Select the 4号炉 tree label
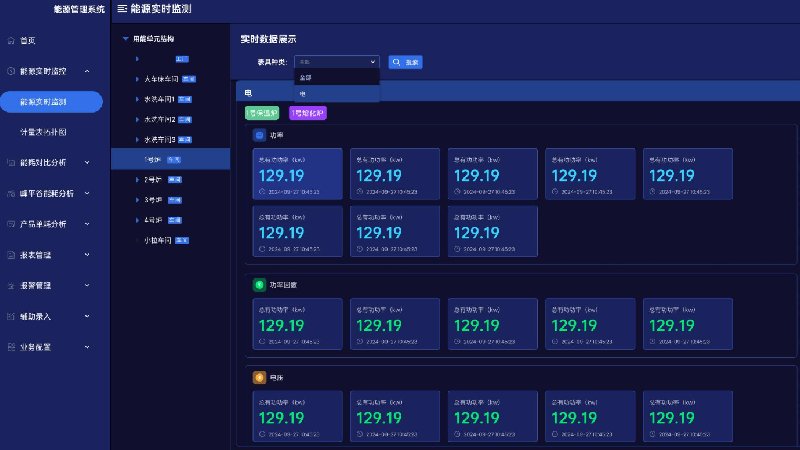 point(153,220)
